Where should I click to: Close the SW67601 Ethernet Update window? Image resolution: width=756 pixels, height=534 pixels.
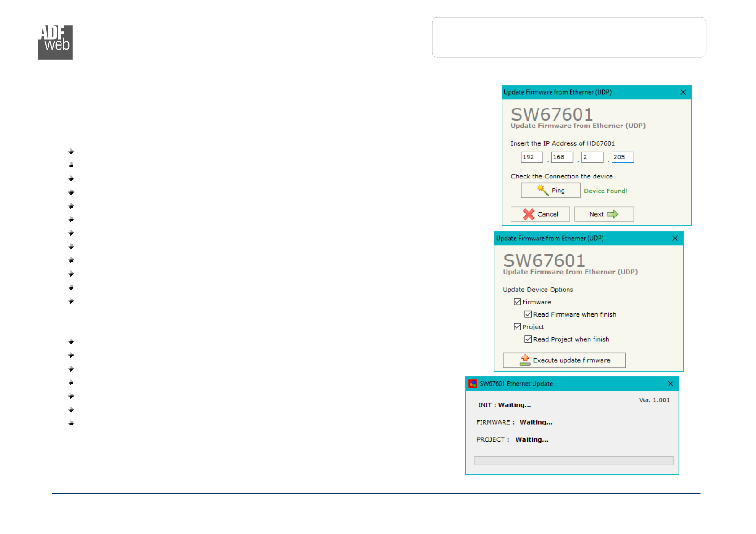pos(670,384)
